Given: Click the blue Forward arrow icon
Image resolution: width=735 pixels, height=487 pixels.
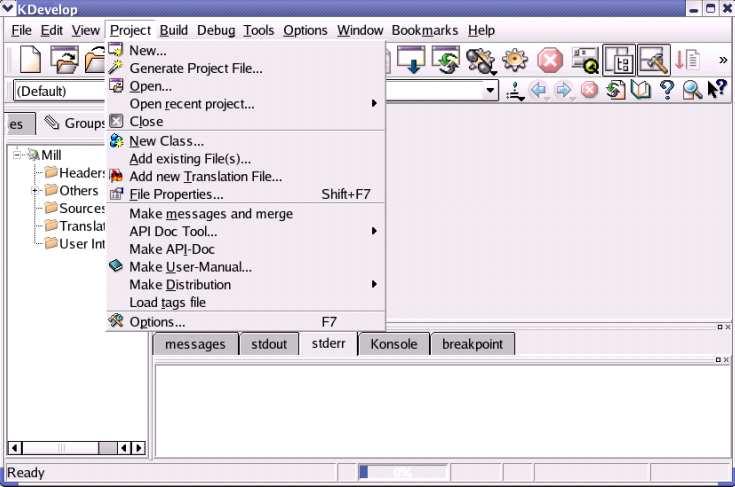Looking at the screenshot, I should 564,90.
